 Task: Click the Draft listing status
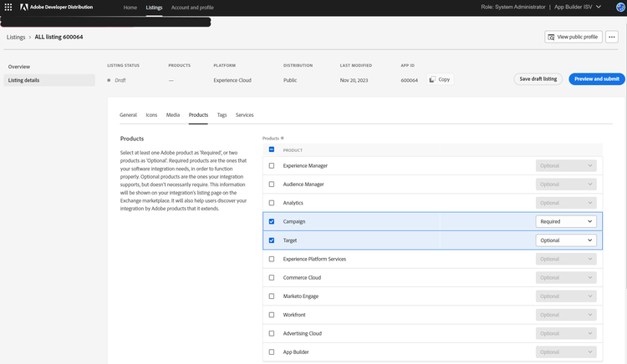(x=120, y=80)
